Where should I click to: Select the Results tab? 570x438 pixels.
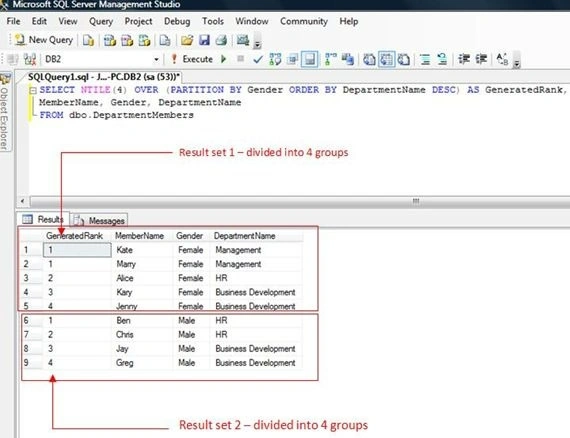coord(43,219)
